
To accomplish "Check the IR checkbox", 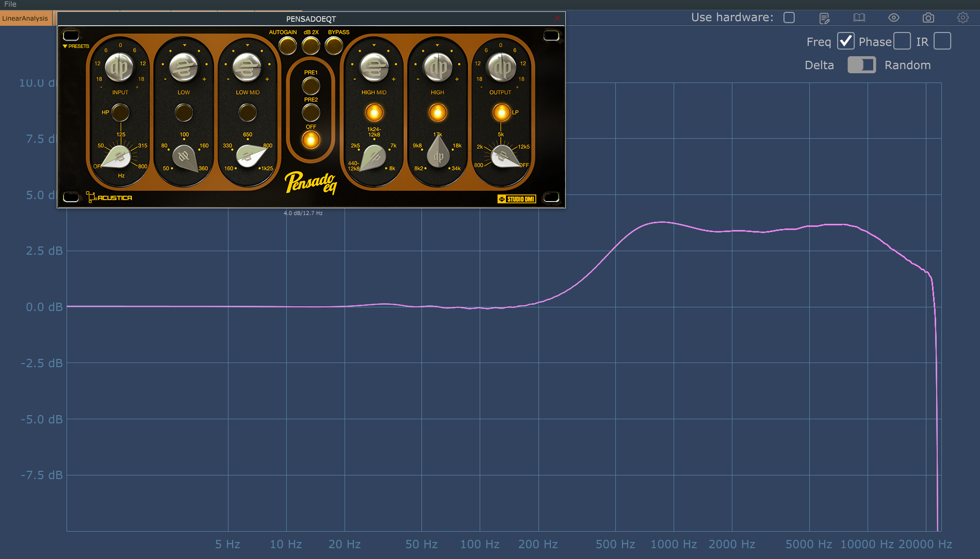I will coord(942,41).
